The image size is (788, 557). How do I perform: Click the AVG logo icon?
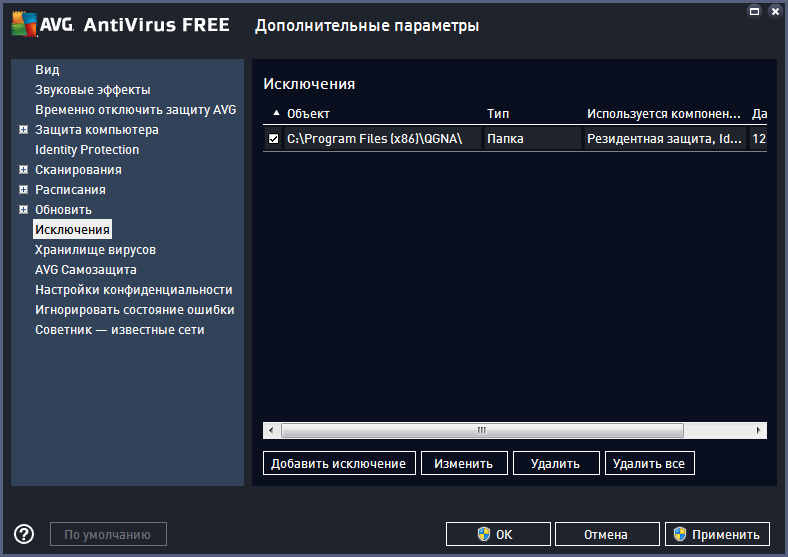click(x=24, y=24)
